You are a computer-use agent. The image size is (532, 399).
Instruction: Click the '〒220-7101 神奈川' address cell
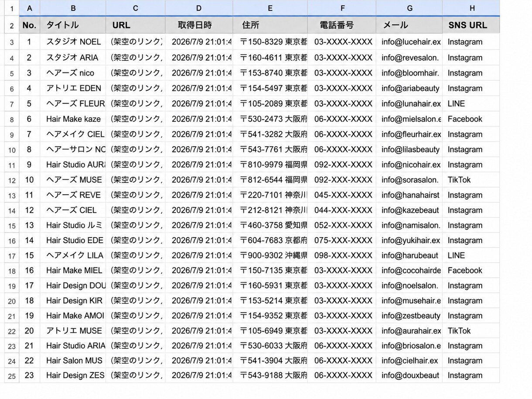(270, 195)
